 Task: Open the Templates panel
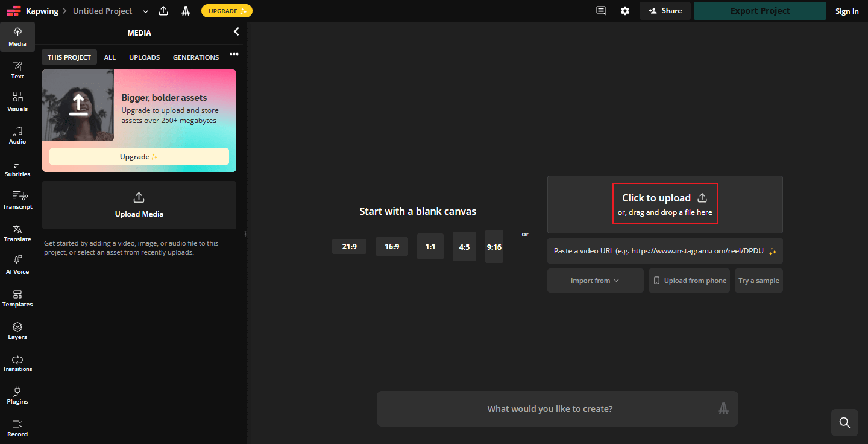point(17,298)
